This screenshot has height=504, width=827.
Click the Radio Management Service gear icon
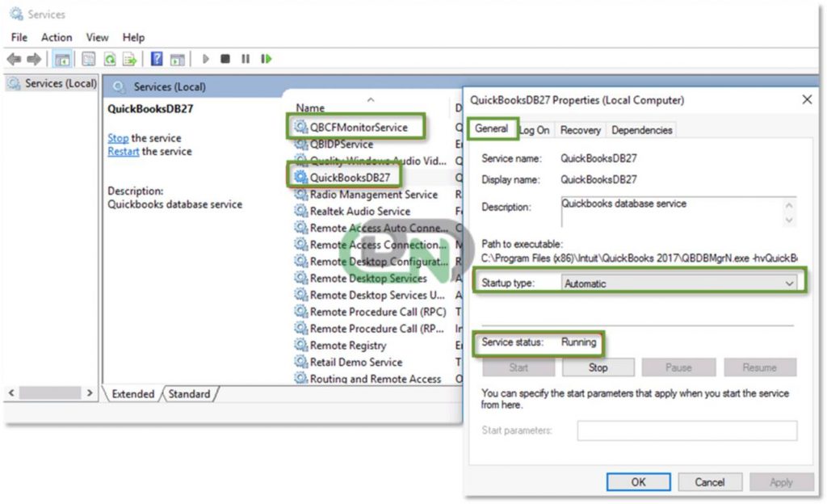300,194
